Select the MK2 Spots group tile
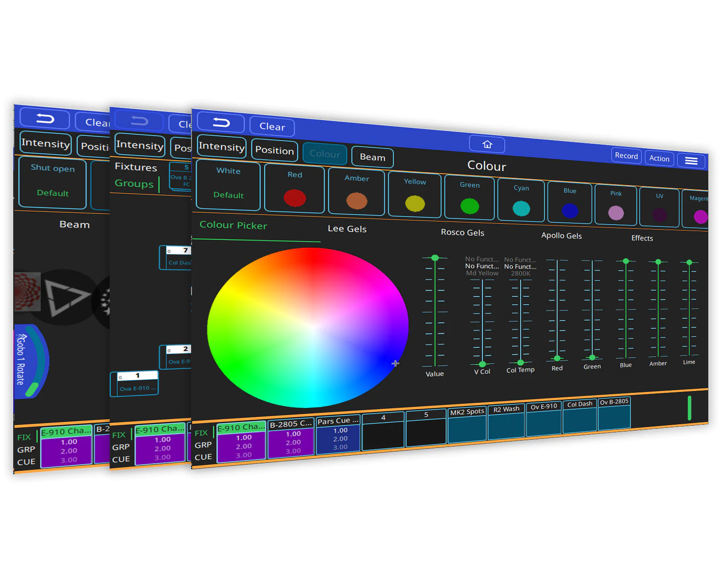The width and height of the screenshot is (728, 562). pos(467,425)
